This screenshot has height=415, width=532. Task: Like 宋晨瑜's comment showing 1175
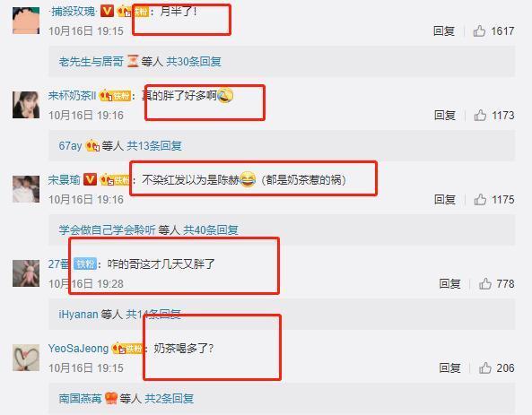tap(480, 199)
